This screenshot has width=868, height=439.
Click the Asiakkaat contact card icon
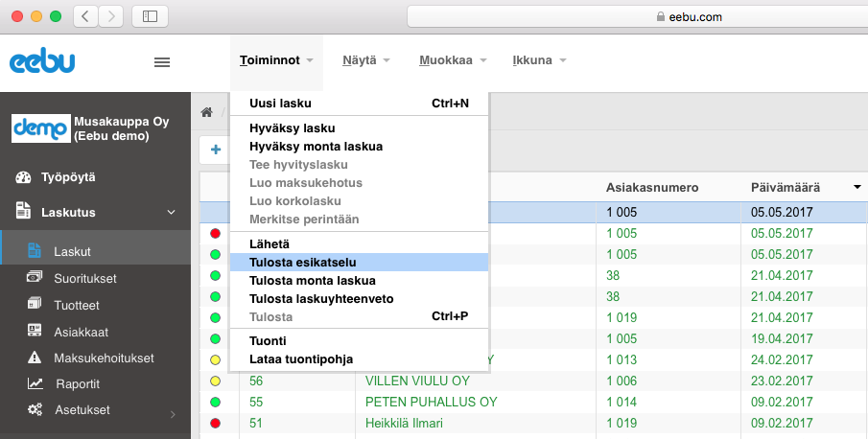[x=35, y=331]
